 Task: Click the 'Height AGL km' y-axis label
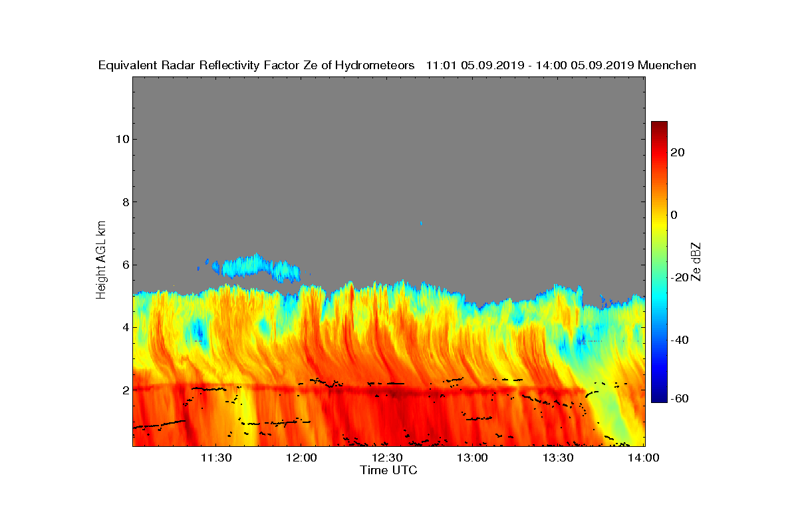point(101,261)
